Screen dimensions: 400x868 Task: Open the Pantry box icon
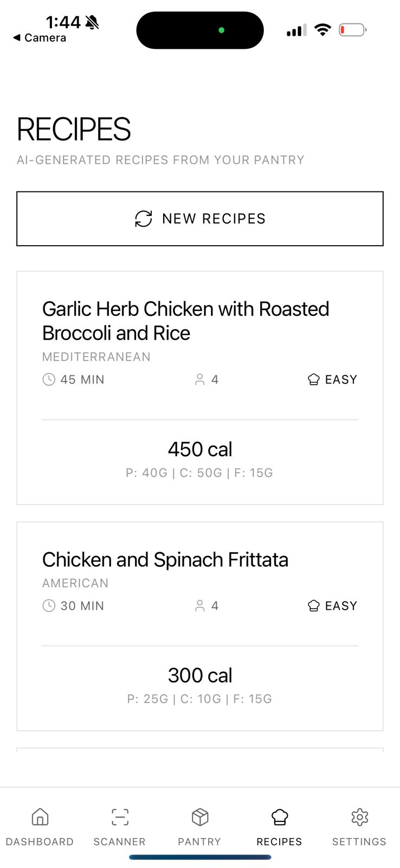[200, 816]
